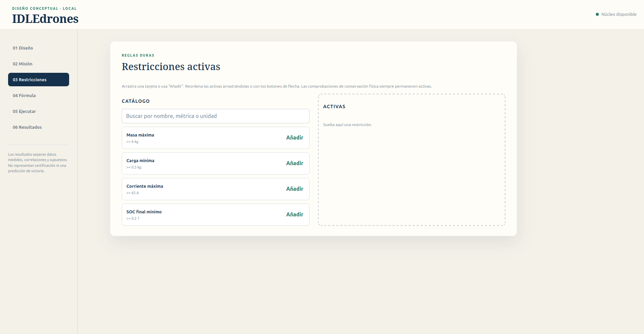644x334 pixels.
Task: Select the Corriente máxima card title
Action: pyautogui.click(x=145, y=186)
